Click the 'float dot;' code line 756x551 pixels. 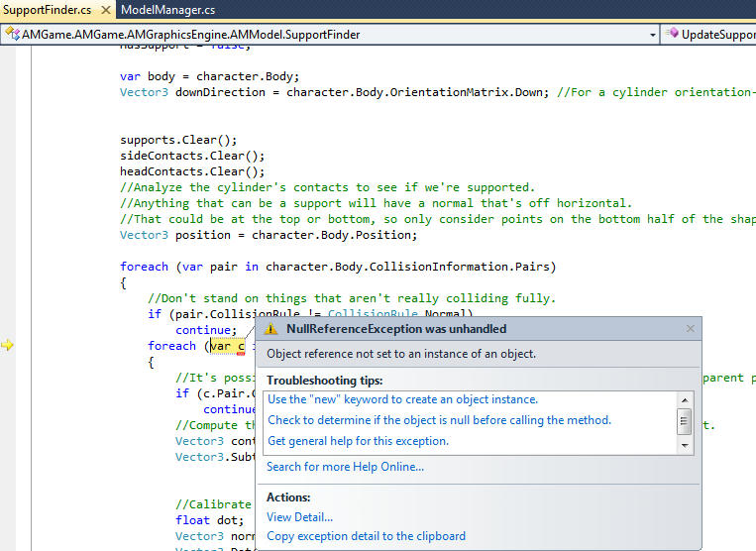click(x=210, y=520)
